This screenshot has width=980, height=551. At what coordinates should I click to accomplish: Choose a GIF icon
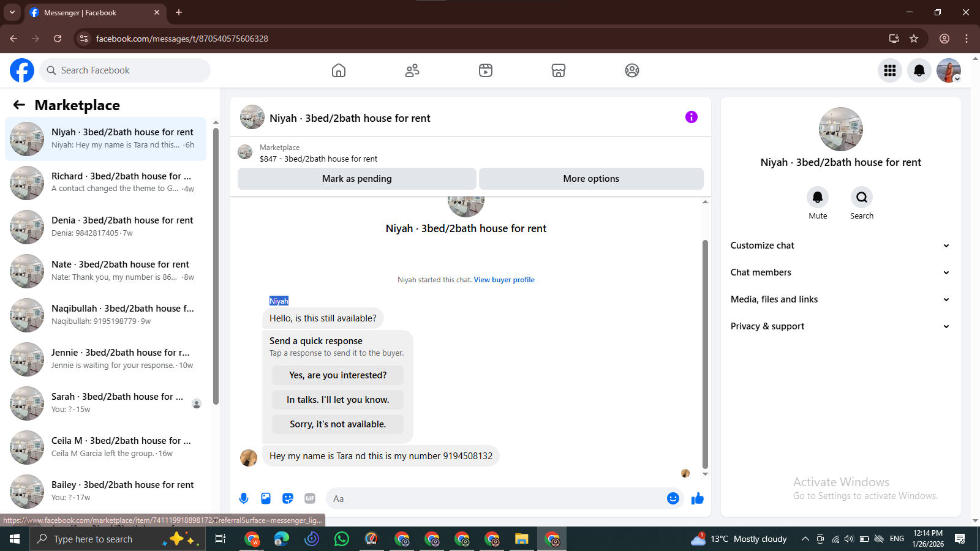(x=310, y=498)
